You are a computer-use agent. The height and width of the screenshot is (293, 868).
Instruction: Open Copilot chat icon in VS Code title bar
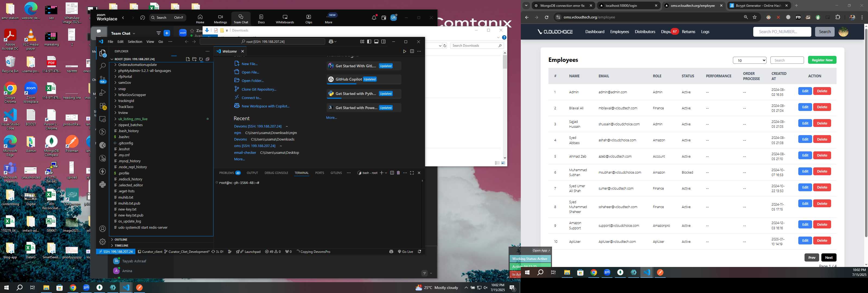pos(331,42)
